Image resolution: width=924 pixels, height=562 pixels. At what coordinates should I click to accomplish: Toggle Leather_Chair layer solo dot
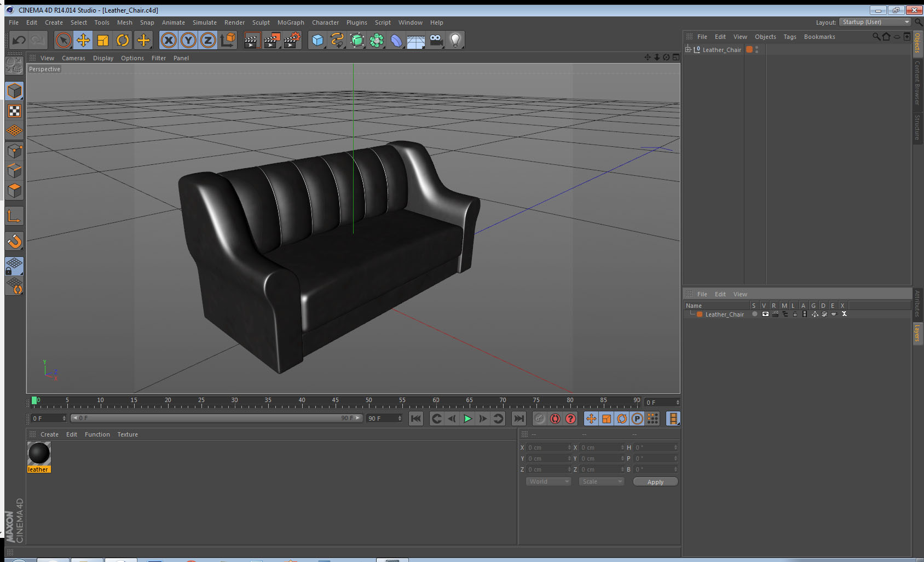point(754,314)
